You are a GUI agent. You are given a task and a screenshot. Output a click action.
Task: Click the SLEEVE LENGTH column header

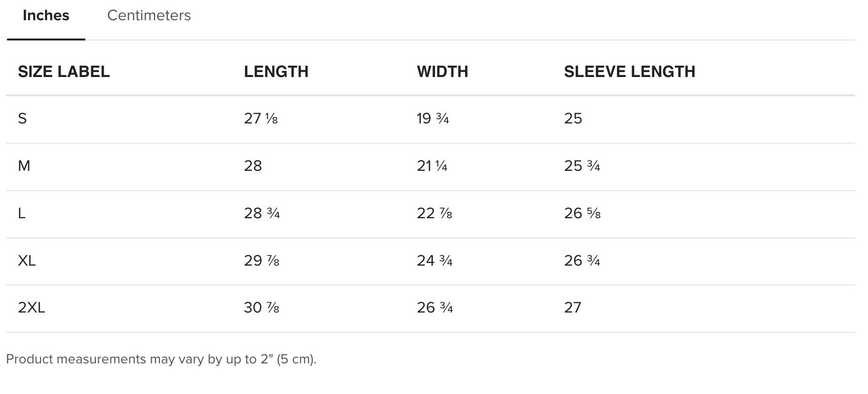click(630, 72)
